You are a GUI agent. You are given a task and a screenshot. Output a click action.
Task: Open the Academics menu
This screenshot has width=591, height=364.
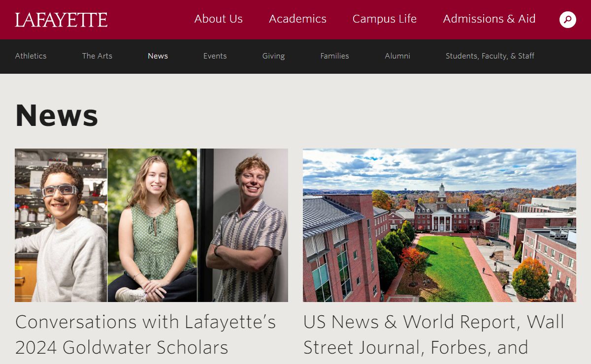[x=297, y=19]
